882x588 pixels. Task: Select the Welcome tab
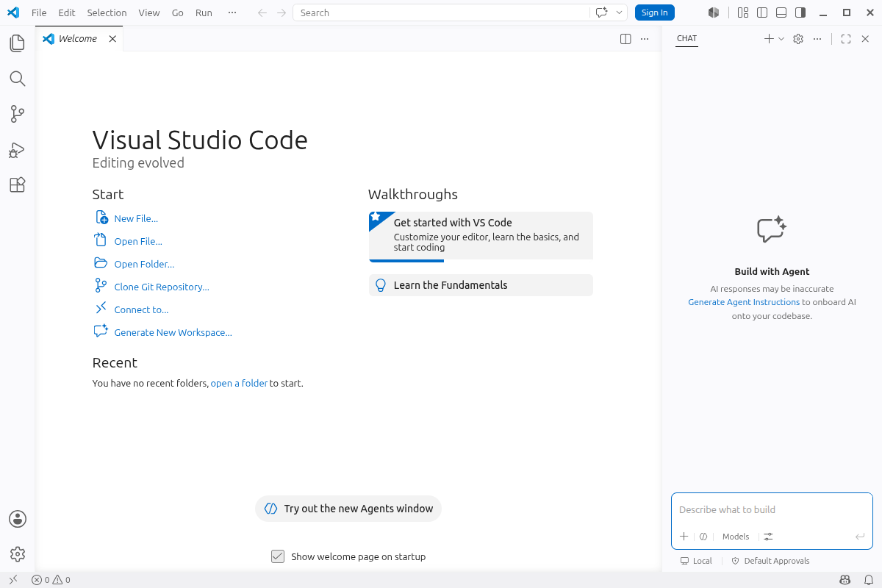(79, 39)
